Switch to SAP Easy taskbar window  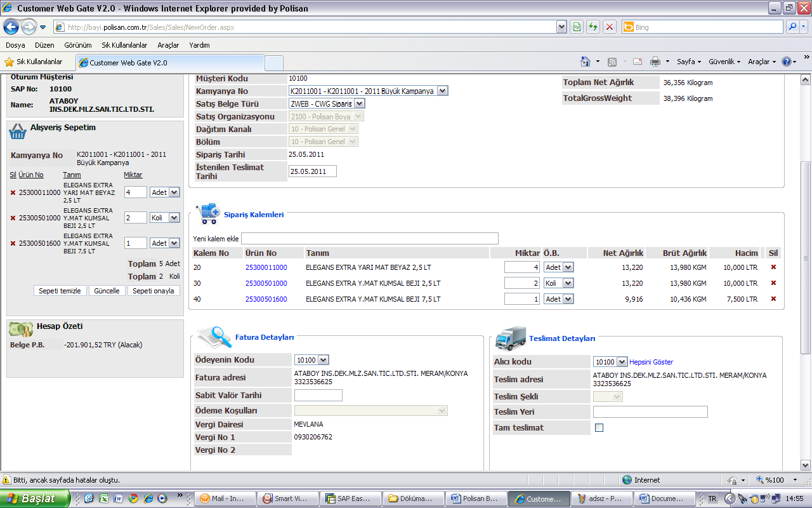tap(350, 499)
